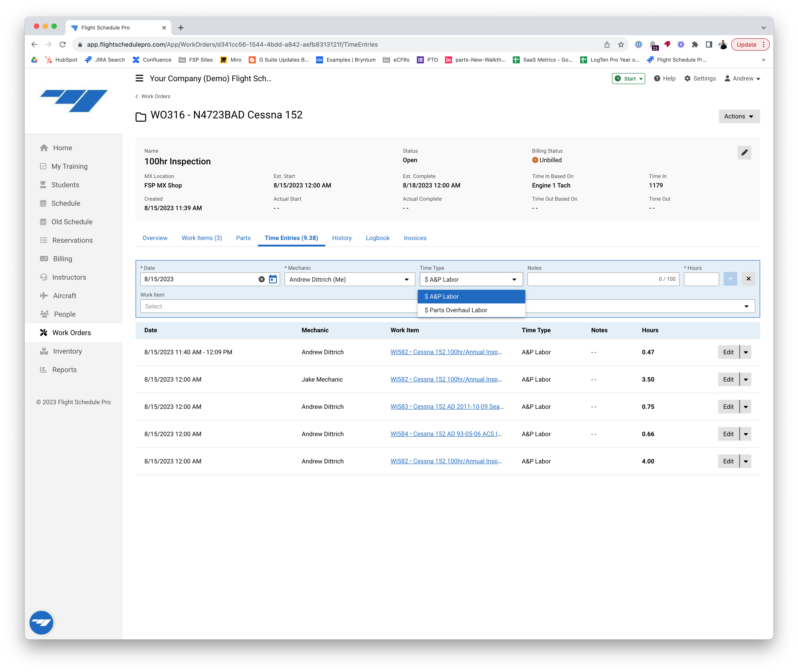Expand Edit options for 4.00 hours row
This screenshot has height=672, width=798.
point(745,461)
